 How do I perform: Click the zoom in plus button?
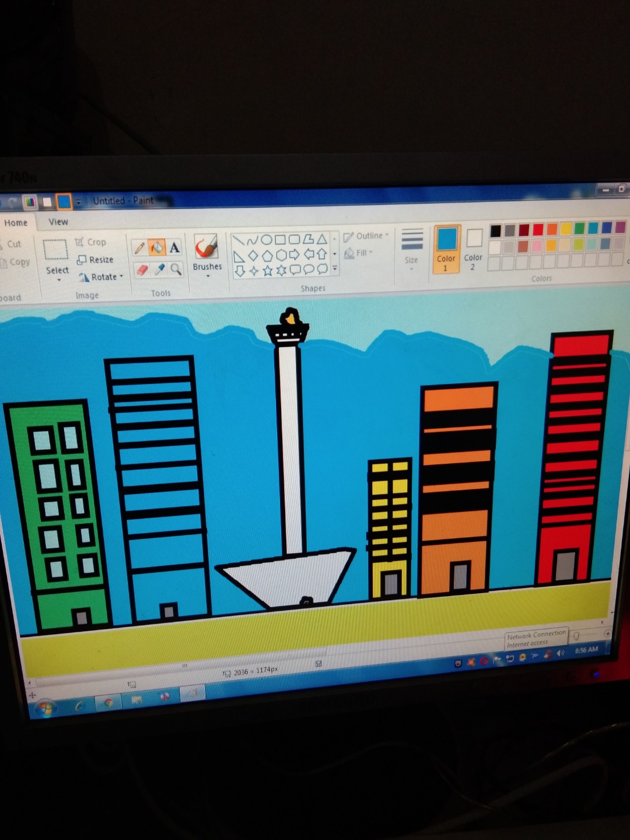[607, 633]
